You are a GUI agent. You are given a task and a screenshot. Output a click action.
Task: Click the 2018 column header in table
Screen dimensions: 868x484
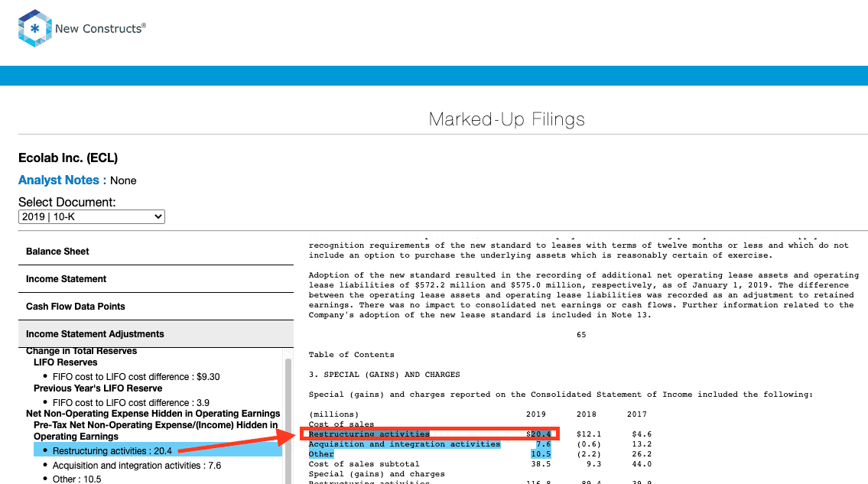[587, 414]
